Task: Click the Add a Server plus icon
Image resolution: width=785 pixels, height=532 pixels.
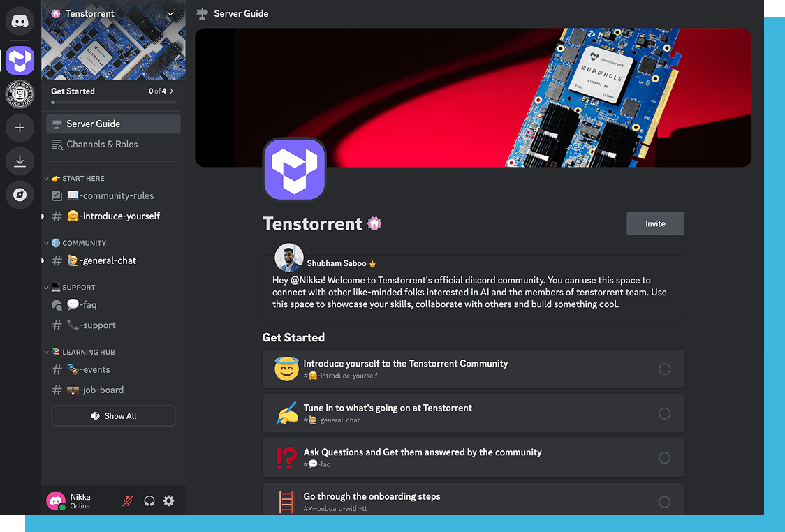Action: coord(20,128)
